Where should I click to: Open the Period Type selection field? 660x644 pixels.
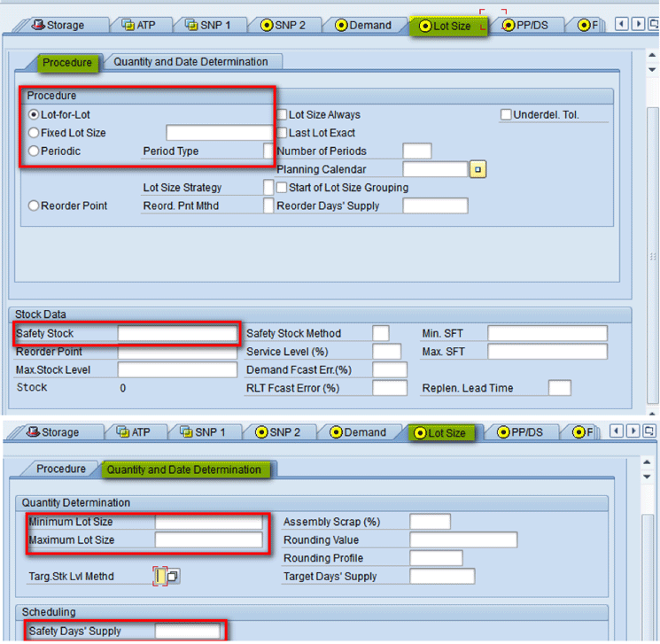(268, 151)
